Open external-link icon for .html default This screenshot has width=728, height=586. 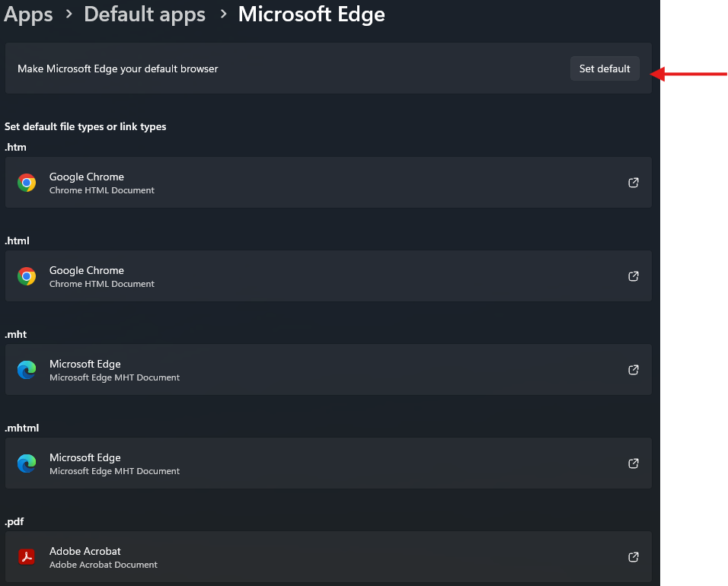tap(633, 276)
